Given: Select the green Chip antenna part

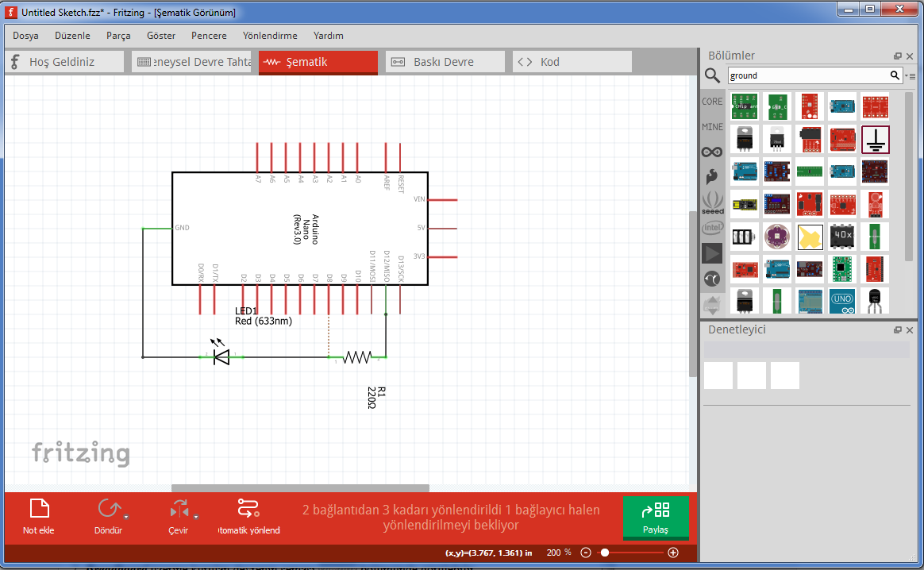Looking at the screenshot, I should click(x=745, y=106).
